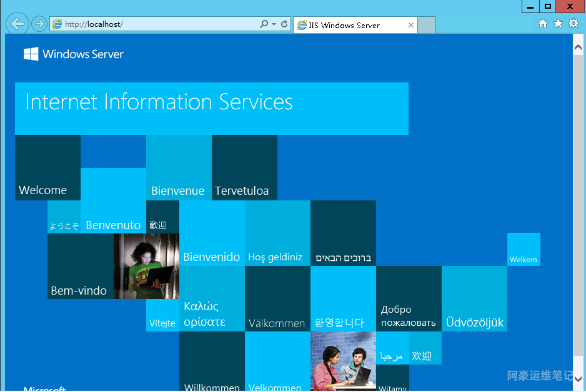Viewport: 586px width, 392px height.
Task: Open the Home page icon
Action: click(x=542, y=24)
